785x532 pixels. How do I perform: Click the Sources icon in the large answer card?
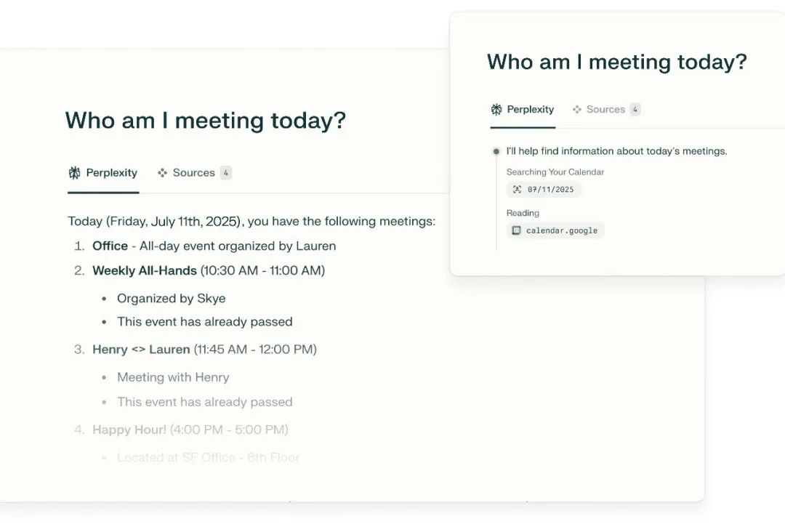[x=163, y=173]
